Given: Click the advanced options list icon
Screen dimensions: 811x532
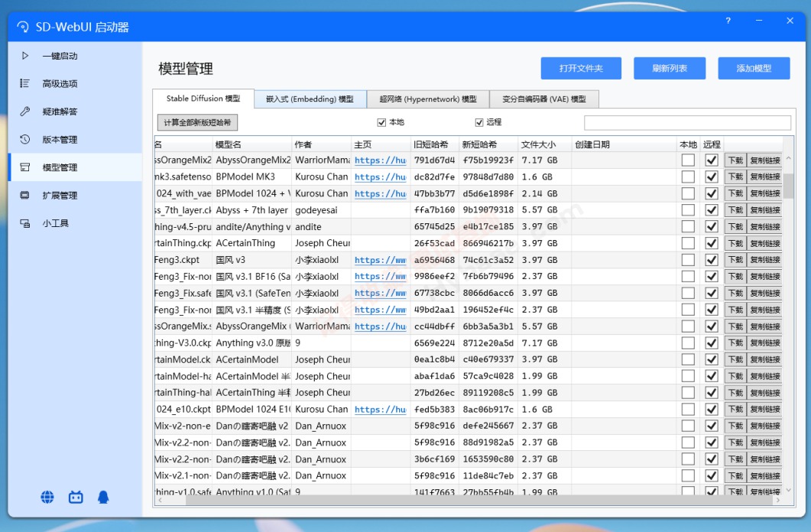Looking at the screenshot, I should (24, 83).
